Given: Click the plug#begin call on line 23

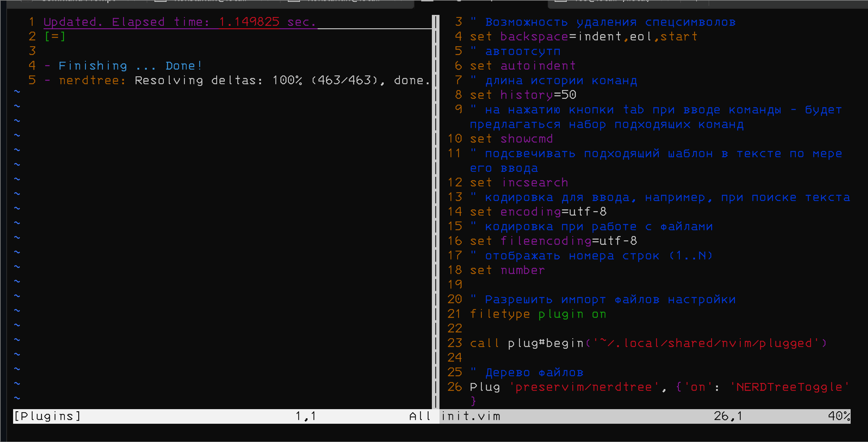Looking at the screenshot, I should coord(546,343).
